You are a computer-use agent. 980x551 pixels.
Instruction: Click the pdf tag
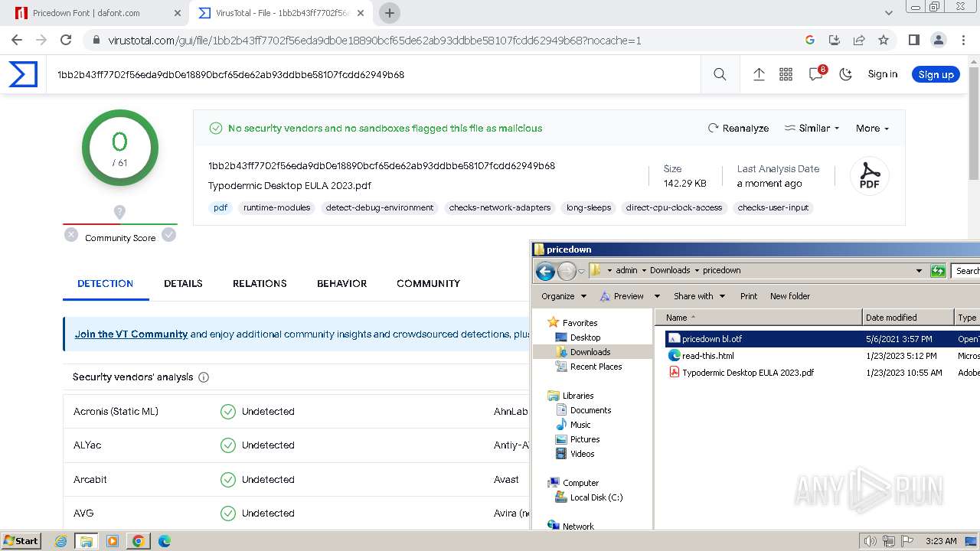(220, 207)
